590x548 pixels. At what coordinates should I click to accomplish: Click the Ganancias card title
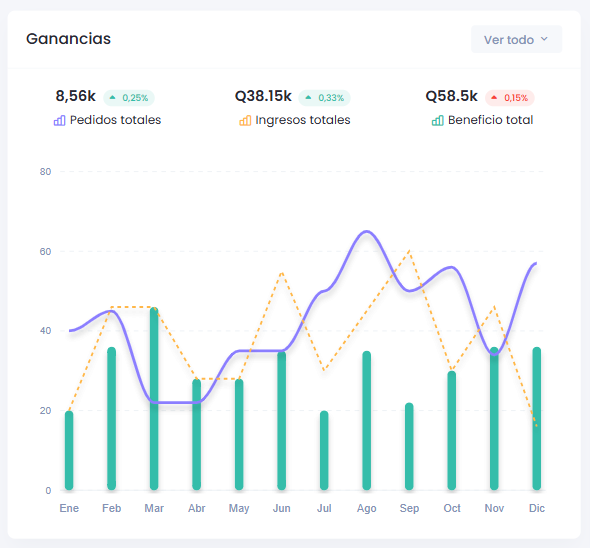click(68, 39)
